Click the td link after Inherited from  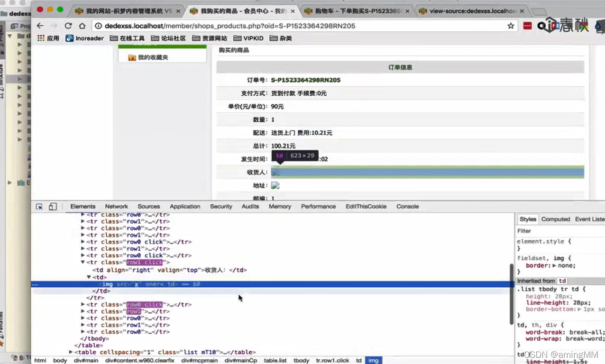[x=562, y=281]
